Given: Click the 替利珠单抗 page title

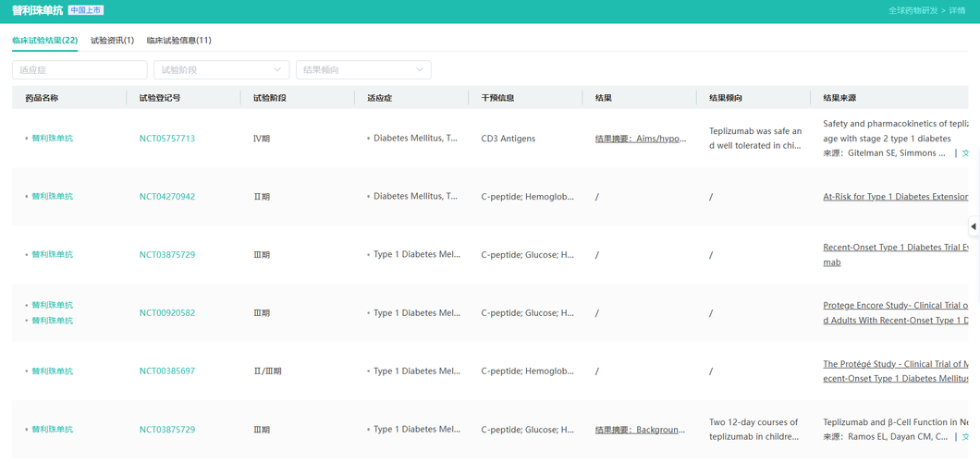Looking at the screenshot, I should pos(38,10).
